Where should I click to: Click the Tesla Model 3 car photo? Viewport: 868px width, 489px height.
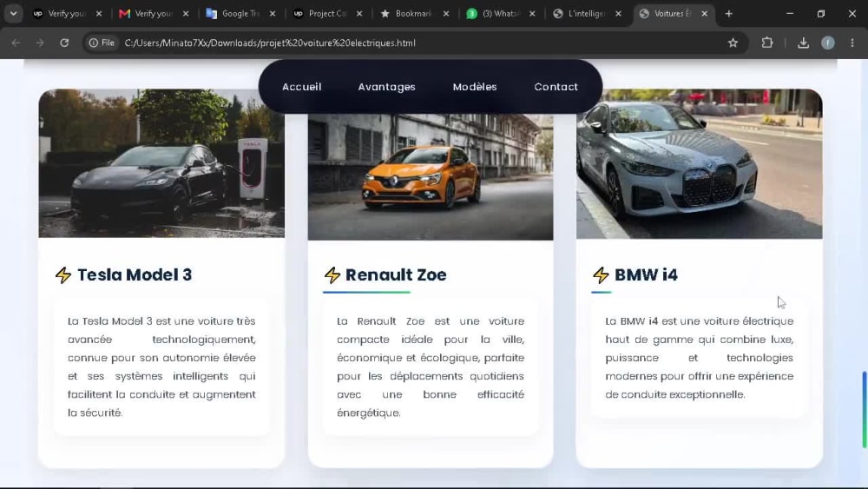(x=161, y=163)
